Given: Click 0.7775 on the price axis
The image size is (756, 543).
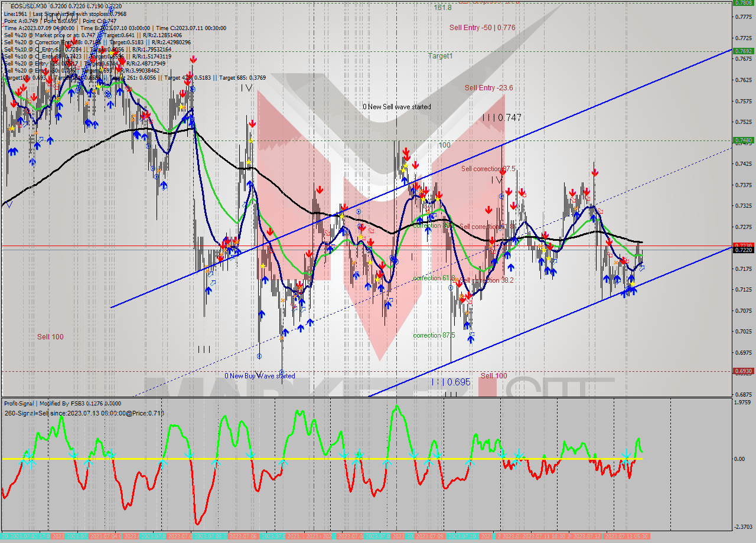Looking at the screenshot, I should [x=743, y=17].
